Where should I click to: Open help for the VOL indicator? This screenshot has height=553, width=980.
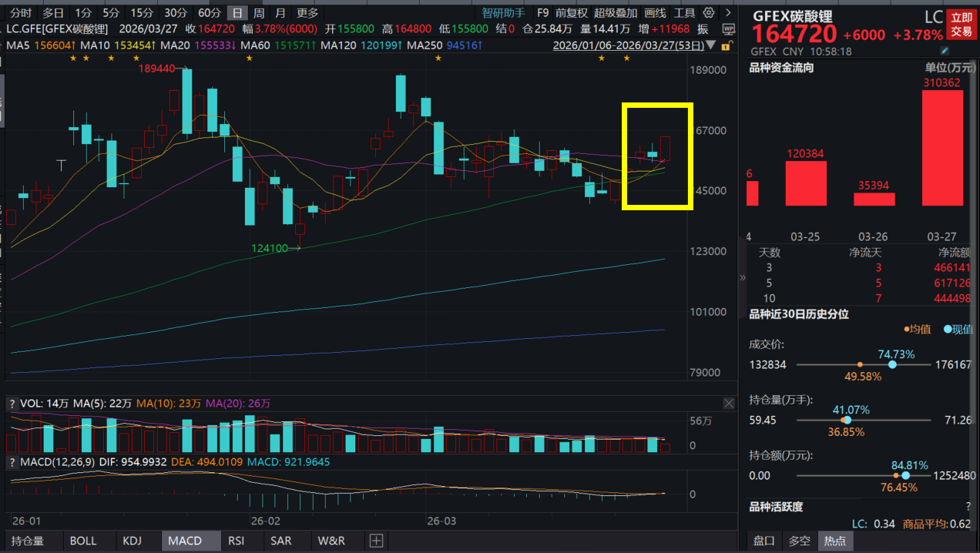(12, 403)
